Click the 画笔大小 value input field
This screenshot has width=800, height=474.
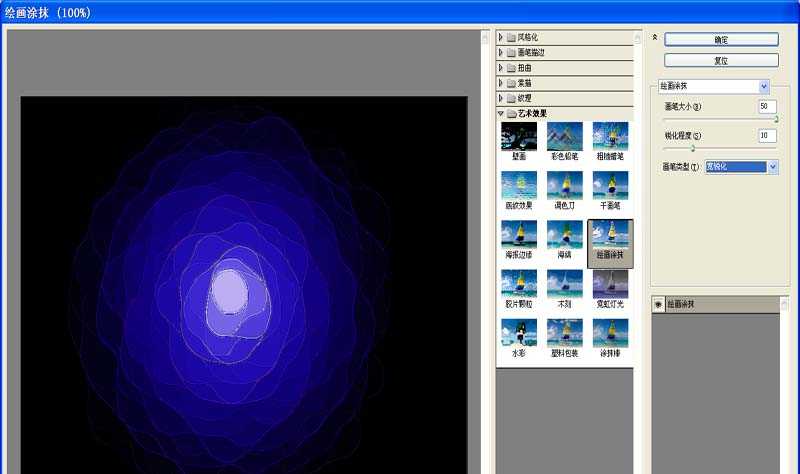click(x=767, y=106)
